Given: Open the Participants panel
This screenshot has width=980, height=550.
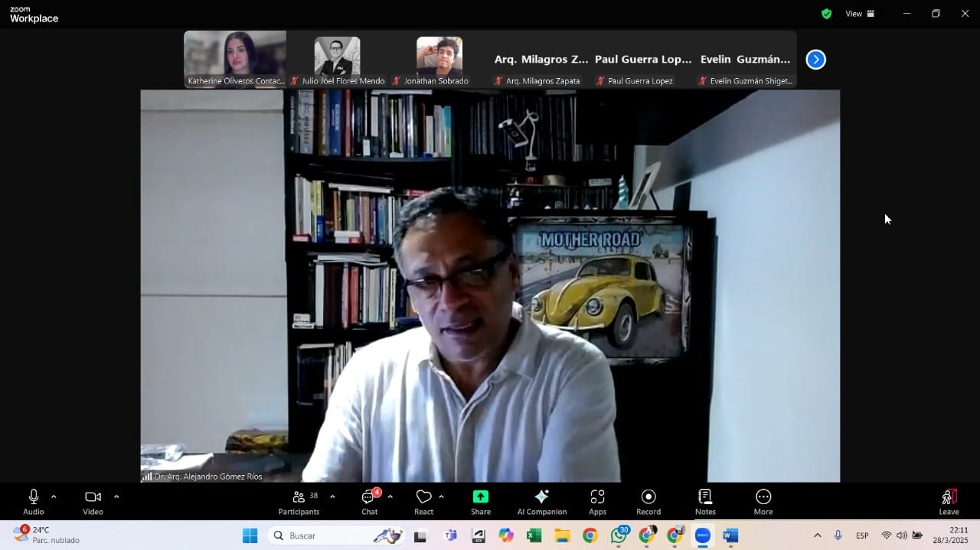Looking at the screenshot, I should [x=299, y=502].
